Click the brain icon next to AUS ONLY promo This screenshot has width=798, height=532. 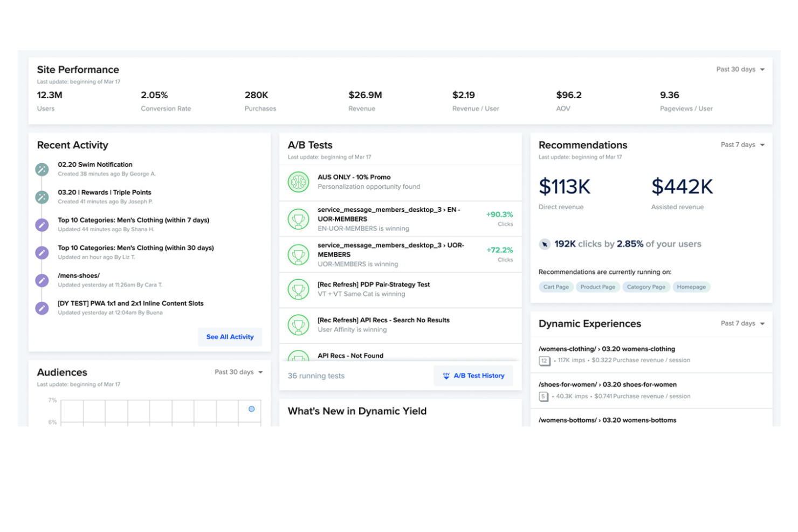click(x=298, y=182)
